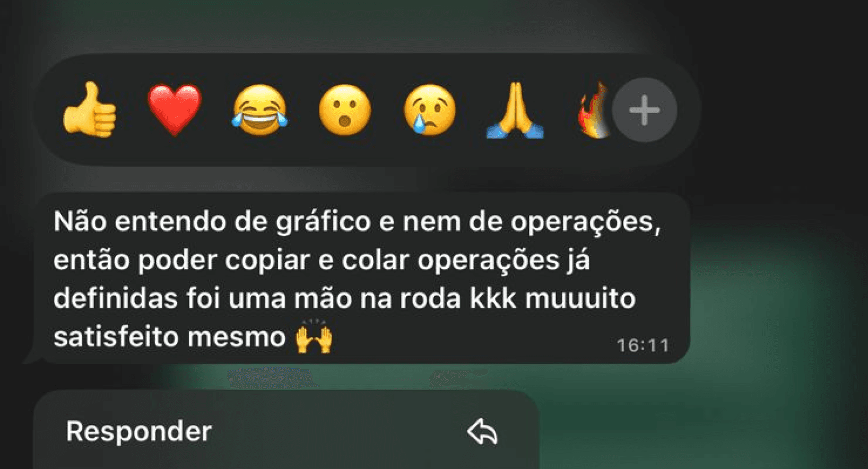
Task: Tap the dark blurred area above the reaction bar
Action: tap(371, 24)
